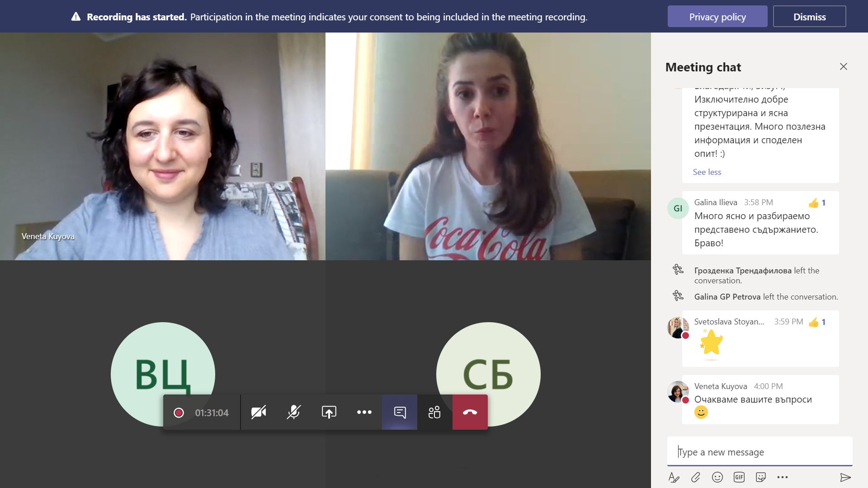Image resolution: width=868 pixels, height=488 pixels.
Task: Close the Meeting chat panel
Action: [x=844, y=66]
